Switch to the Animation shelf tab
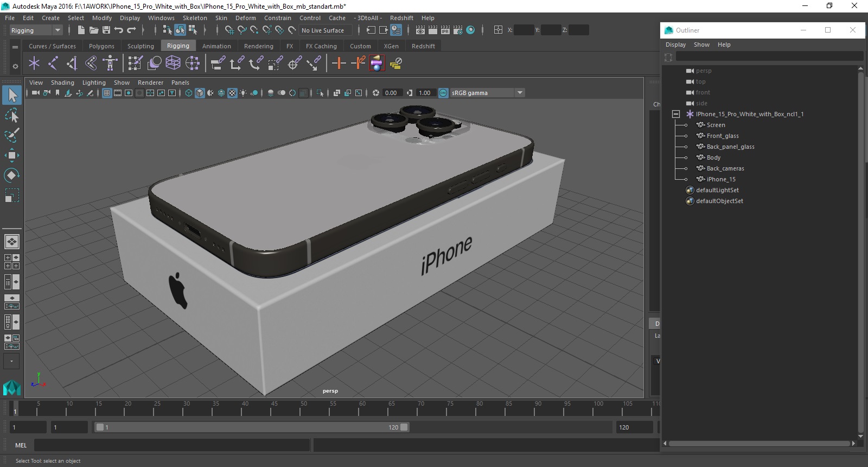 (216, 46)
